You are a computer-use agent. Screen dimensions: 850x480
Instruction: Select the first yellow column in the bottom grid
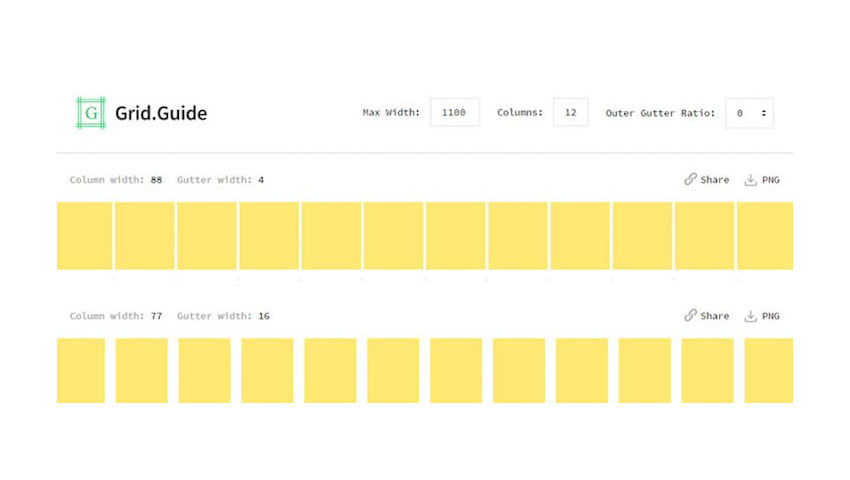(81, 371)
